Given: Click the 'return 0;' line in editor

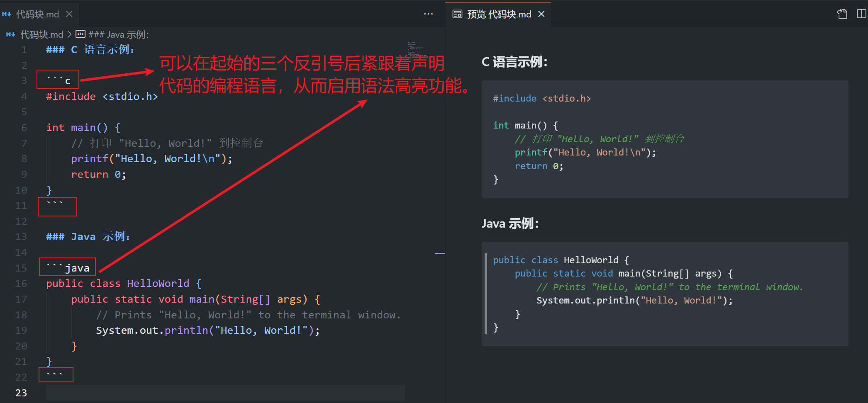Looking at the screenshot, I should (x=99, y=175).
